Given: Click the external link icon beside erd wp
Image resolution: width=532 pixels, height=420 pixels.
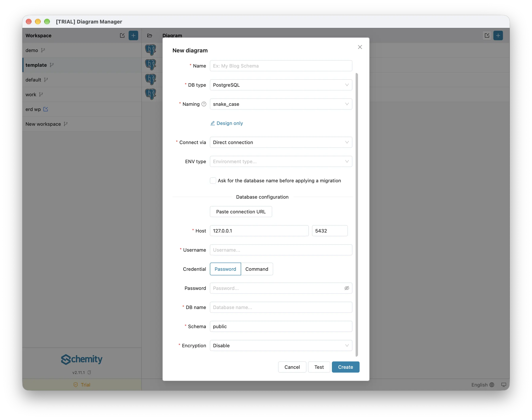Looking at the screenshot, I should click(46, 109).
